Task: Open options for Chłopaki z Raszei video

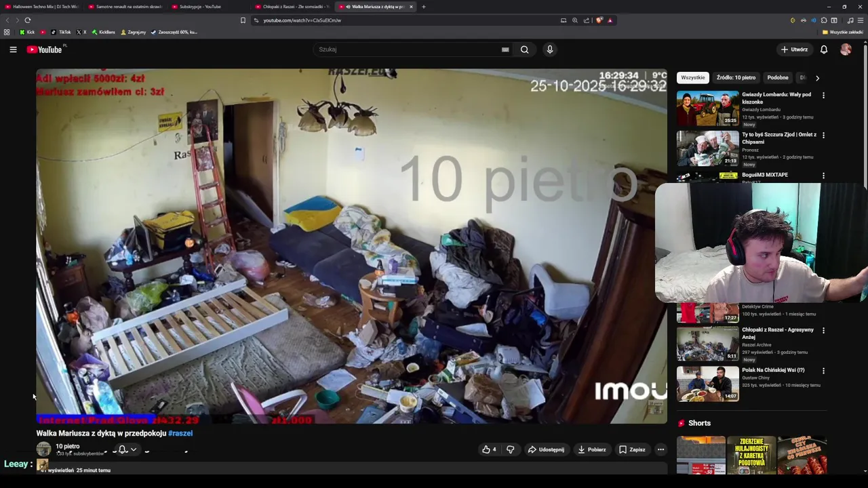Action: point(823,331)
